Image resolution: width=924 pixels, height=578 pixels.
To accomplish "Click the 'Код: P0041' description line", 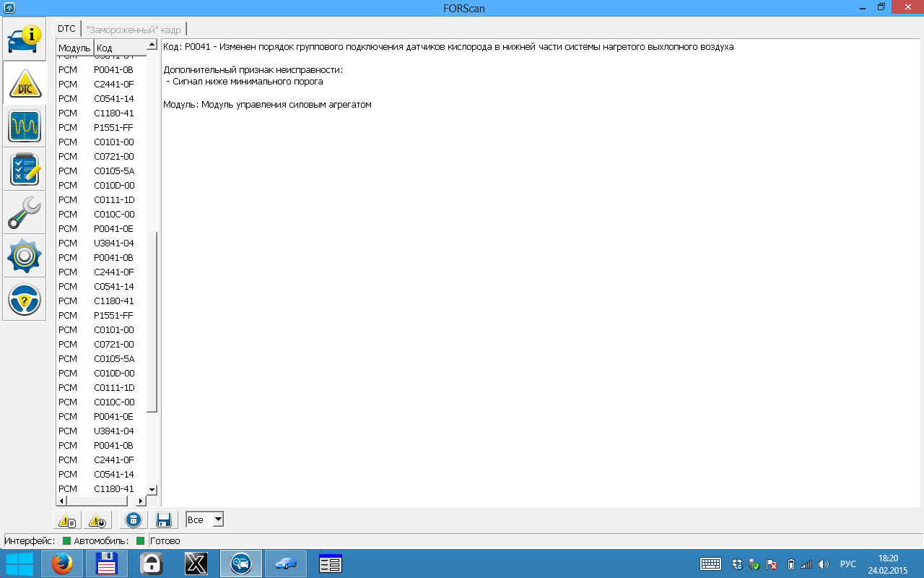I will pos(448,47).
